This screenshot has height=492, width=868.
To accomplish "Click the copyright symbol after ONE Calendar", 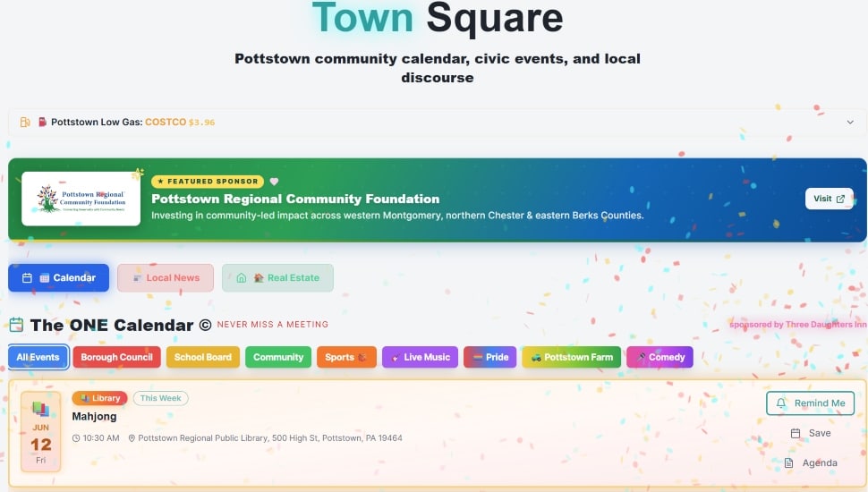I will pos(206,325).
